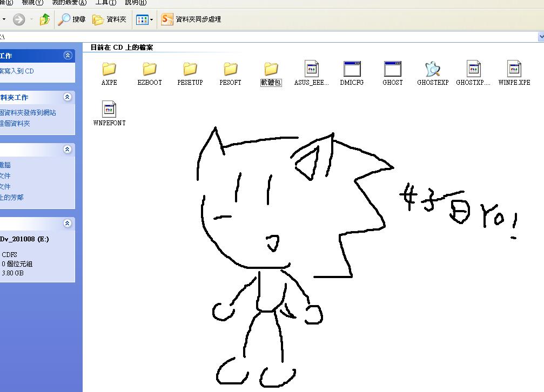Select the DMICFG program file
The height and width of the screenshot is (392, 544).
point(352,69)
